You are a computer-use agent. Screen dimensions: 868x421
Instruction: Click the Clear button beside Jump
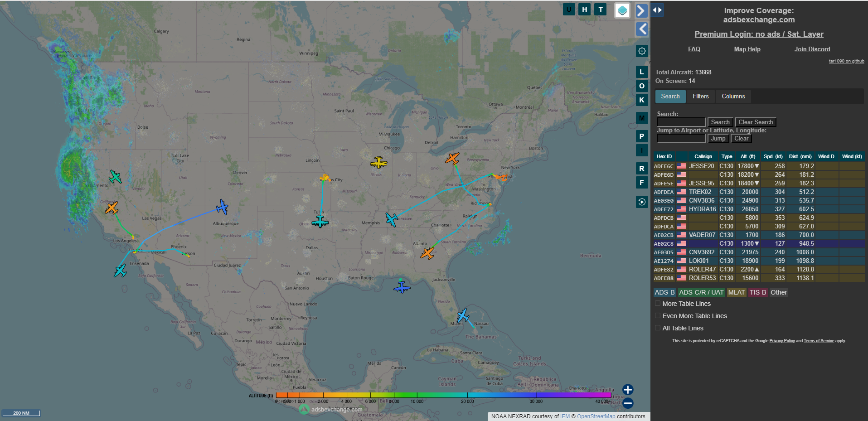(x=742, y=138)
